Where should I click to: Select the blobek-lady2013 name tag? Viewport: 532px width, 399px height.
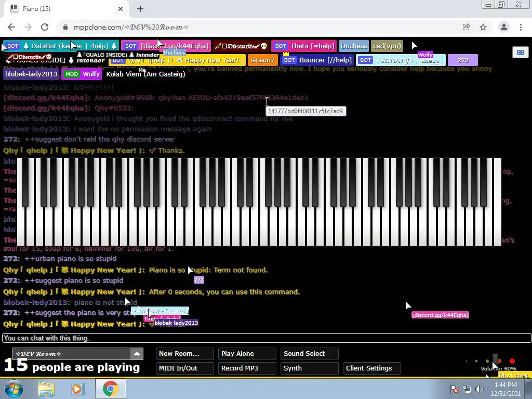tap(31, 74)
